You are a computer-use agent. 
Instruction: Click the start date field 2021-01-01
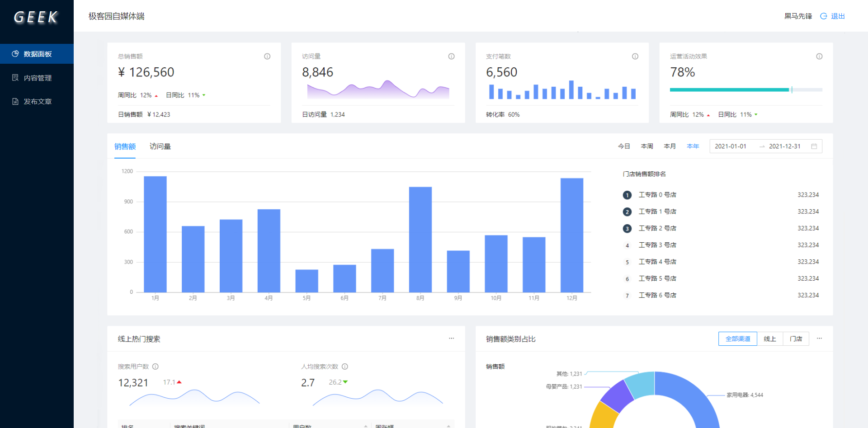(731, 146)
